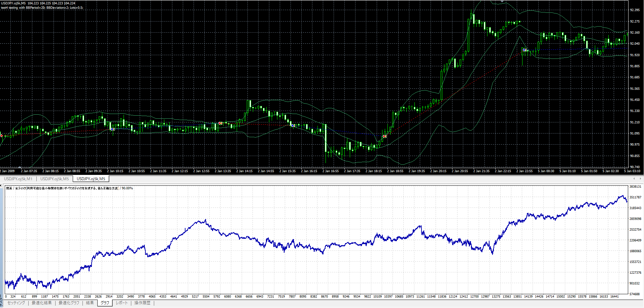This screenshot has width=644, height=308.
Task: Click the blue trade marker near 2 Jan 22:55
Action: click(x=524, y=50)
